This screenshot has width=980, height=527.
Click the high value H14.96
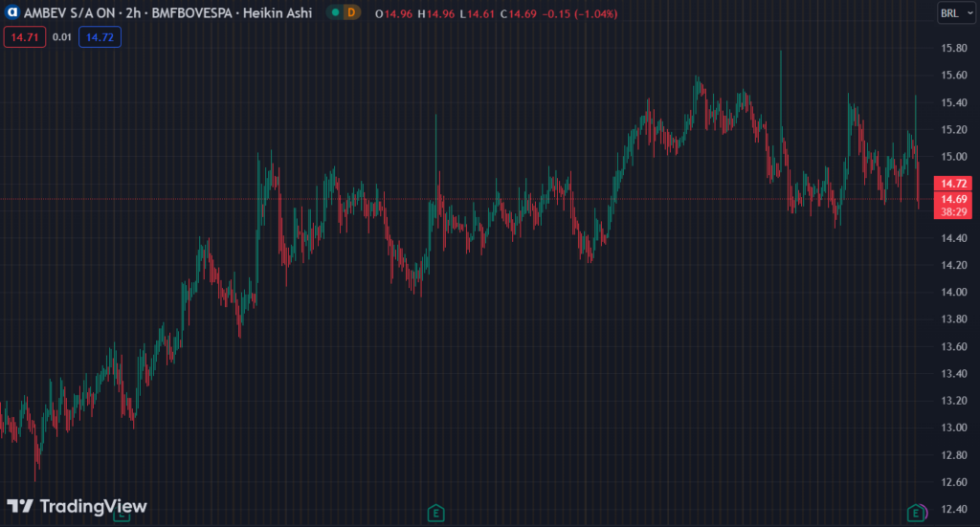[436, 13]
